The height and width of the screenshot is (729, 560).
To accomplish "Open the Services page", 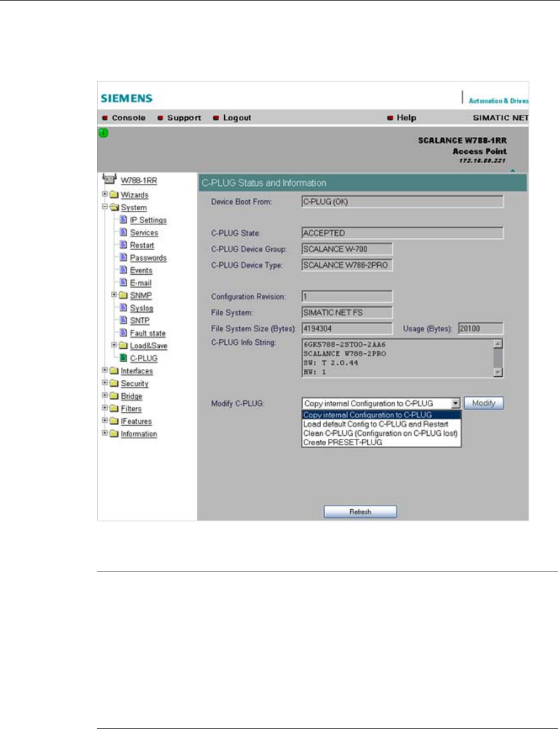I will tap(144, 233).
